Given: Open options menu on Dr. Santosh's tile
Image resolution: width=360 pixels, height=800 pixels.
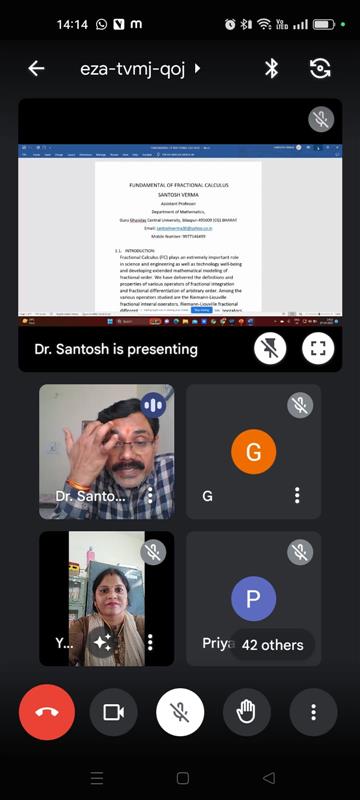Looking at the screenshot, I should click(150, 495).
